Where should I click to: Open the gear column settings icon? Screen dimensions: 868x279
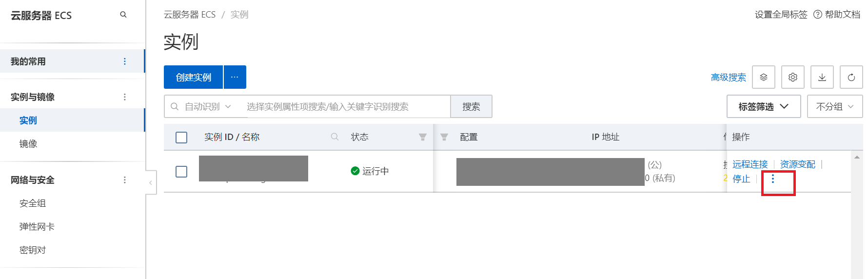793,77
